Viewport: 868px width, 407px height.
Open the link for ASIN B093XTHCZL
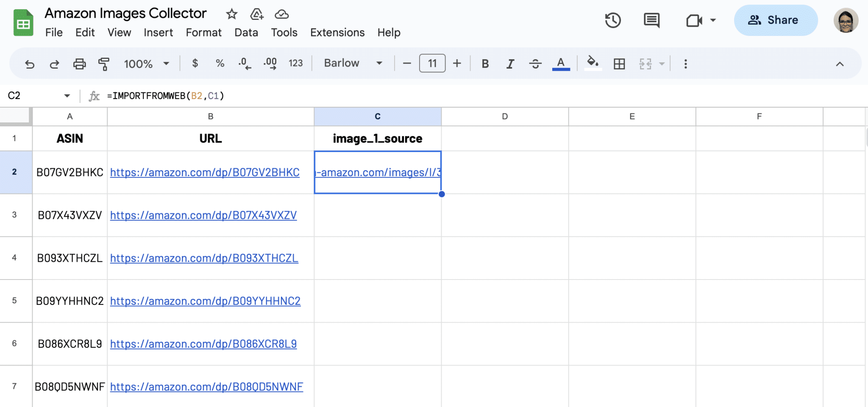click(x=204, y=258)
